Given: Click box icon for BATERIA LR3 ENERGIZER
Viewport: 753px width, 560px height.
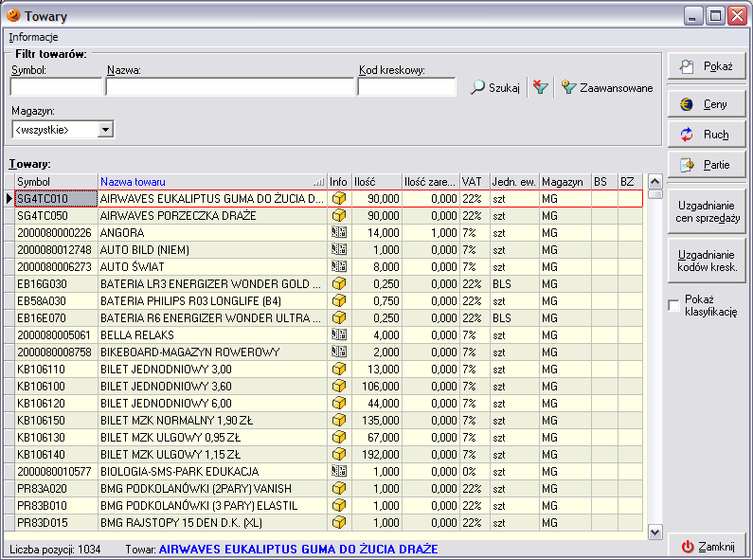Looking at the screenshot, I should (x=339, y=283).
